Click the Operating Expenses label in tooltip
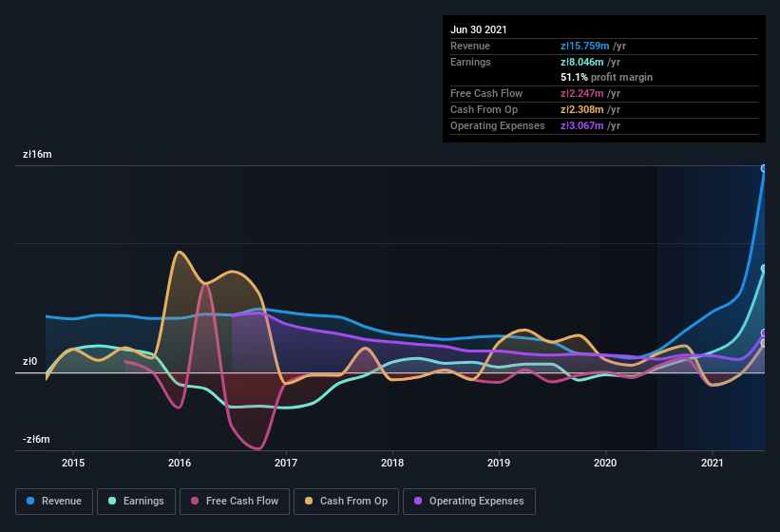The width and height of the screenshot is (780, 532). click(498, 125)
